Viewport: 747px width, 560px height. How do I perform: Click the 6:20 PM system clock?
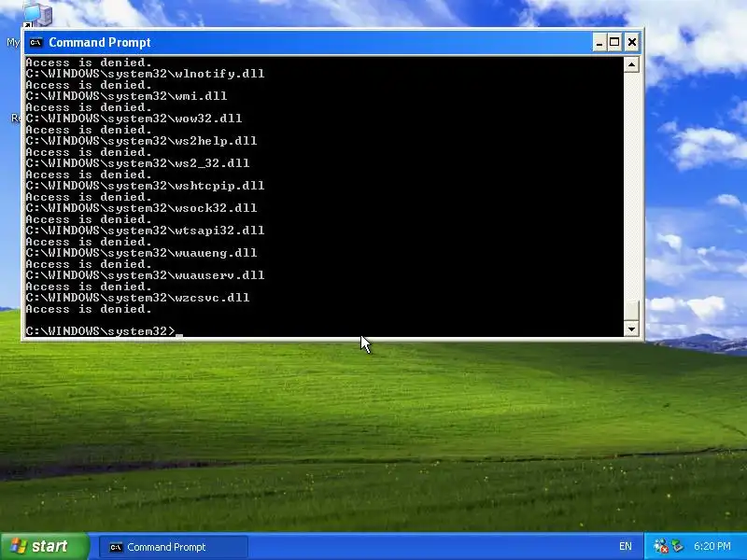pyautogui.click(x=712, y=546)
